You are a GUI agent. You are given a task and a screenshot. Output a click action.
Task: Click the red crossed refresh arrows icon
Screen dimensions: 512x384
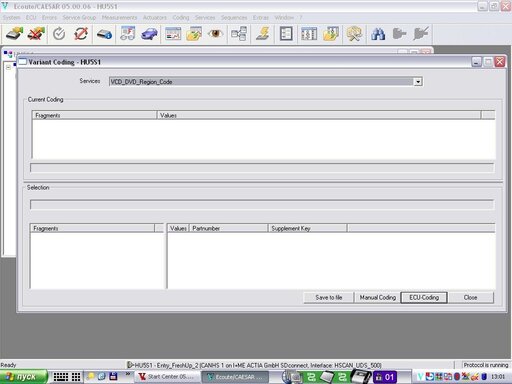(x=81, y=34)
